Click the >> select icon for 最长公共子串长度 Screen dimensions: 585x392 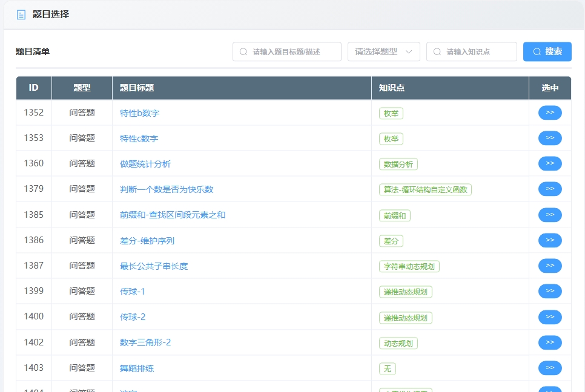549,266
